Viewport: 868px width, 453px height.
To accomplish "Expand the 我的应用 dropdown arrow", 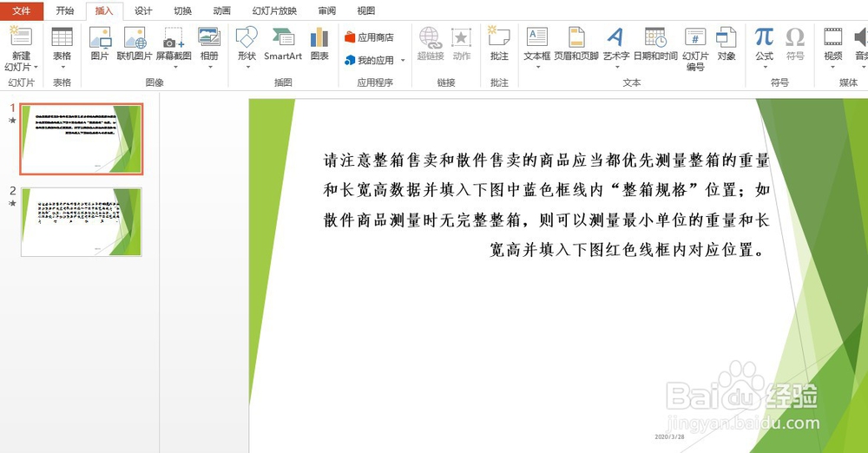I will pyautogui.click(x=403, y=61).
